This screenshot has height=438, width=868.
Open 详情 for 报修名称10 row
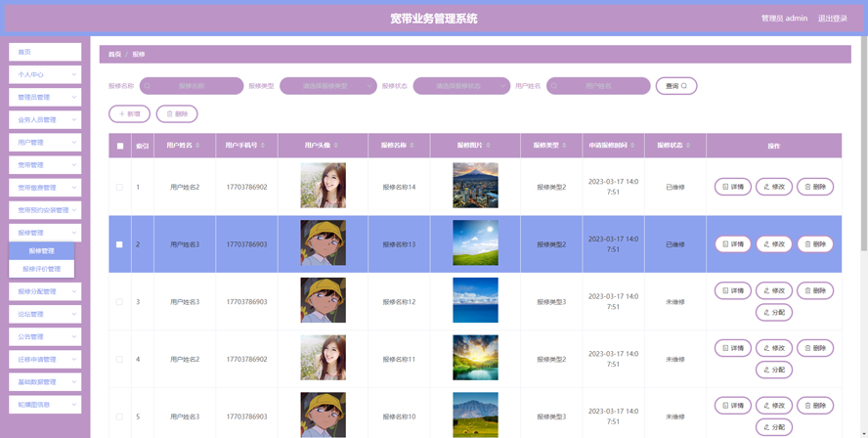pyautogui.click(x=733, y=406)
